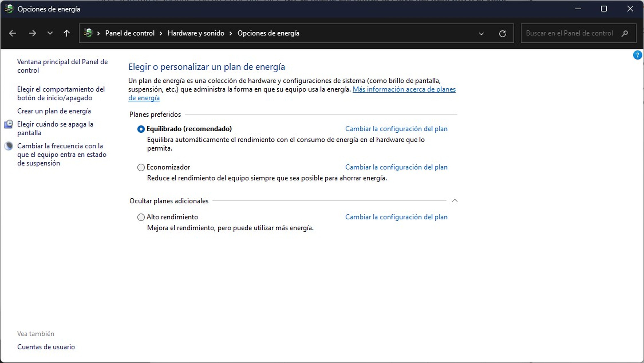
Task: Refresh the Opciones de energía page
Action: pos(502,34)
